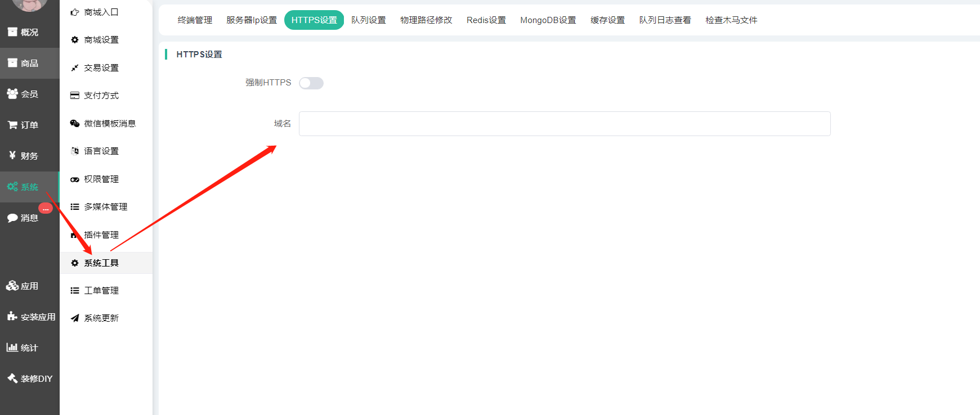The height and width of the screenshot is (415, 980).
Task: Open the 物理路径修改 tab
Action: tap(426, 20)
